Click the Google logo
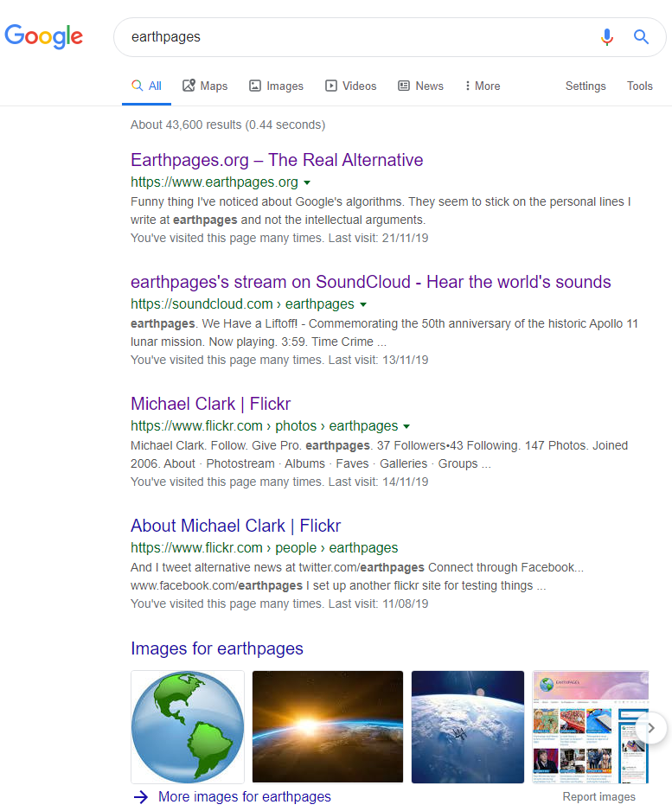 tap(43, 36)
